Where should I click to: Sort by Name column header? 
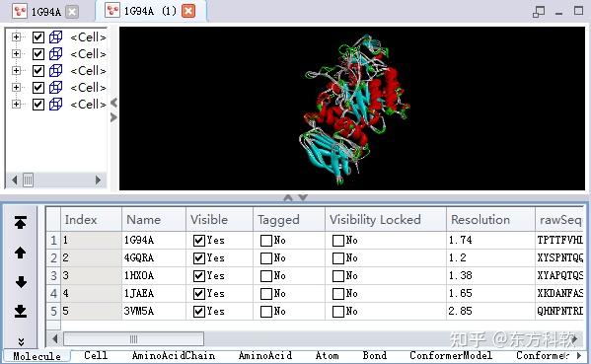154,219
